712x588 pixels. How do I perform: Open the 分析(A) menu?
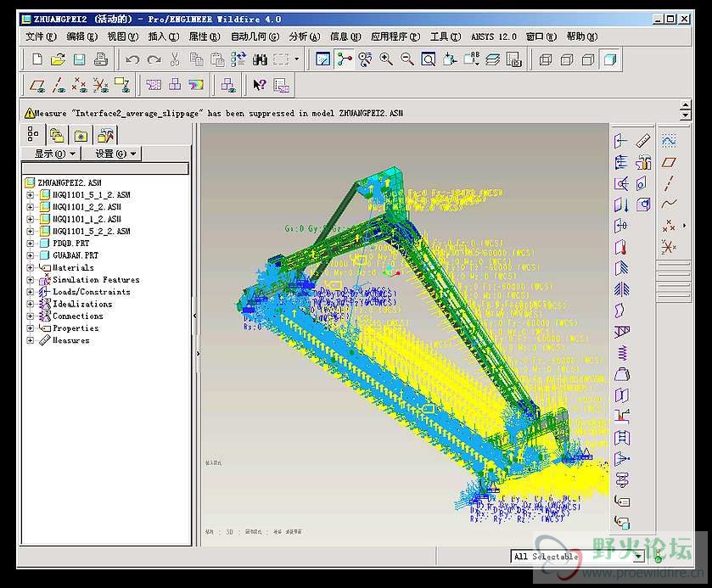coord(305,36)
